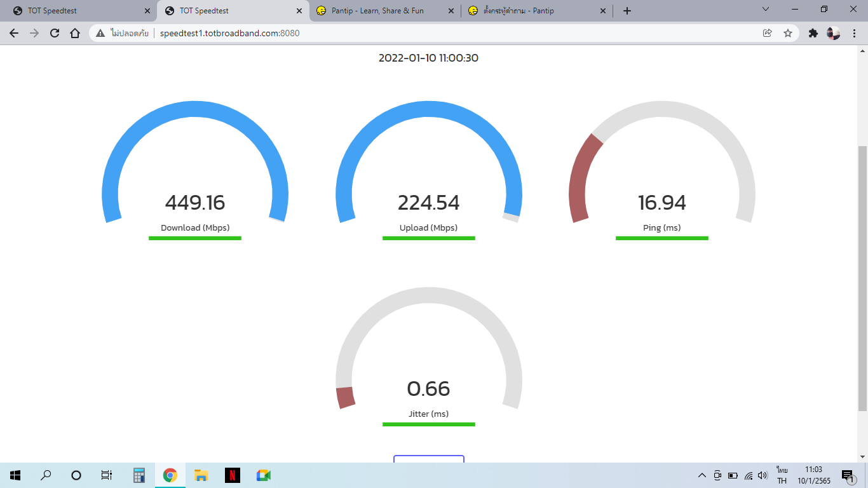Screen dimensions: 868x488
Task: Open Wi-Fi network tray icon
Action: pyautogui.click(x=749, y=475)
